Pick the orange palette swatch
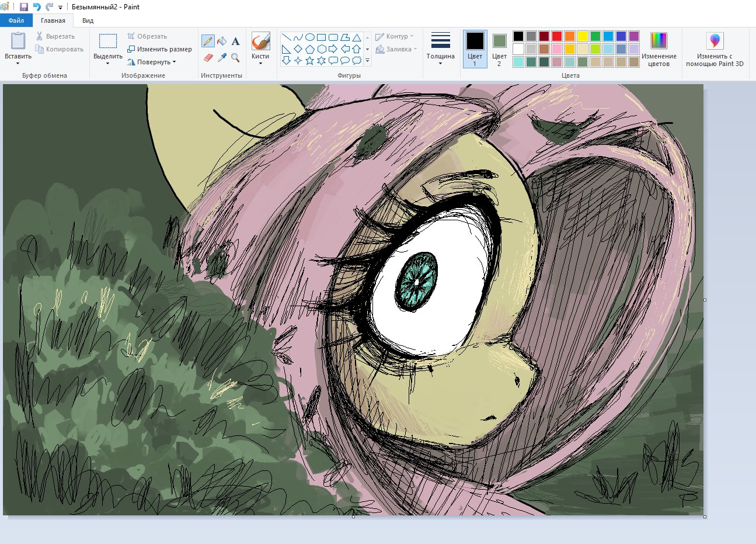 (570, 36)
